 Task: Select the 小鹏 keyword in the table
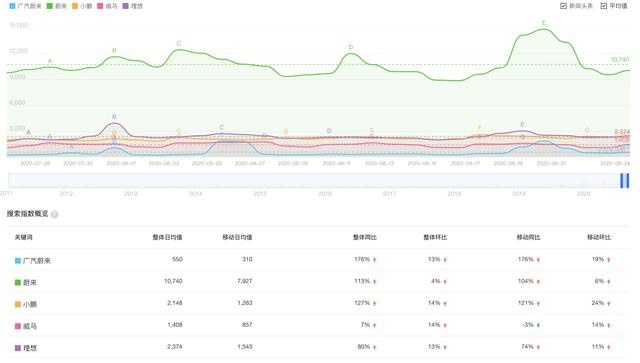pyautogui.click(x=30, y=304)
